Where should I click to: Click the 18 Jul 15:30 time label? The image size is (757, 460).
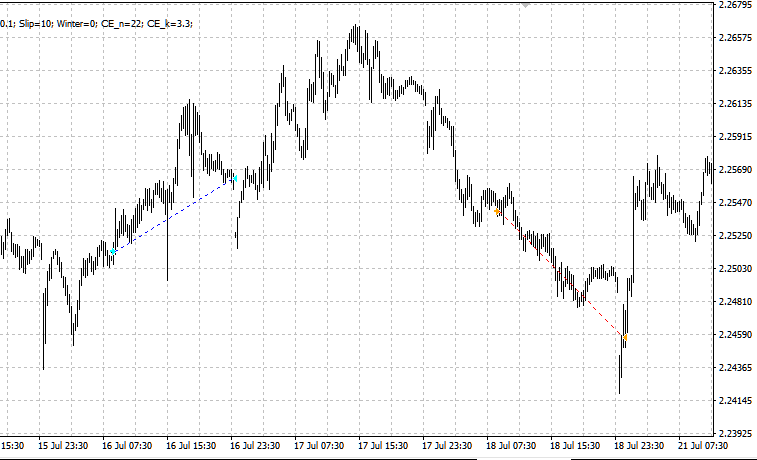point(575,446)
